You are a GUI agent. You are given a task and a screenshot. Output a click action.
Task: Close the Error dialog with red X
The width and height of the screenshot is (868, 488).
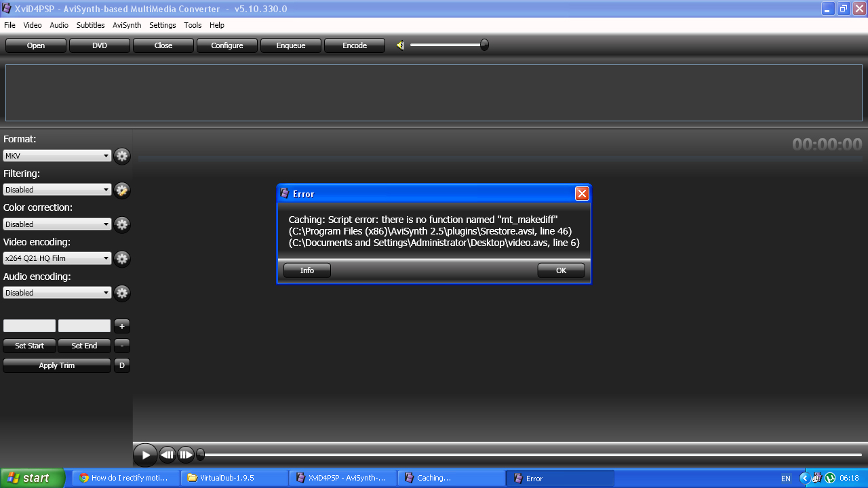click(x=582, y=194)
